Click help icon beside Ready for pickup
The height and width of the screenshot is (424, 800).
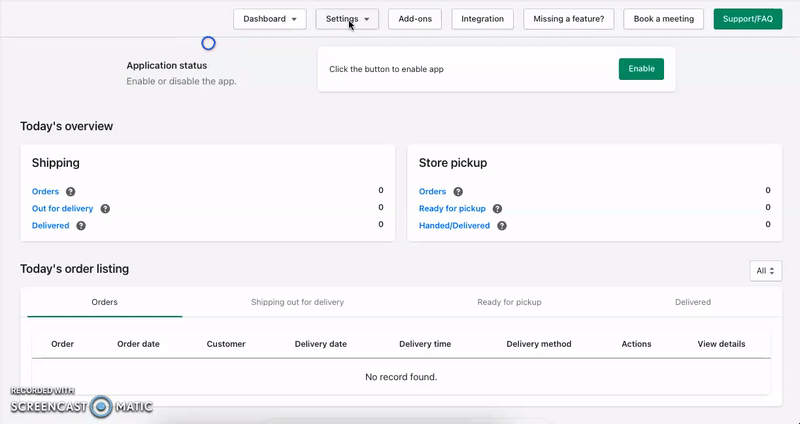tap(497, 209)
